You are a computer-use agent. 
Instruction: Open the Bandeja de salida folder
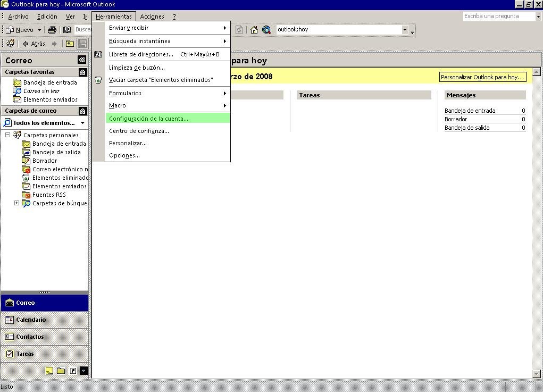56,152
